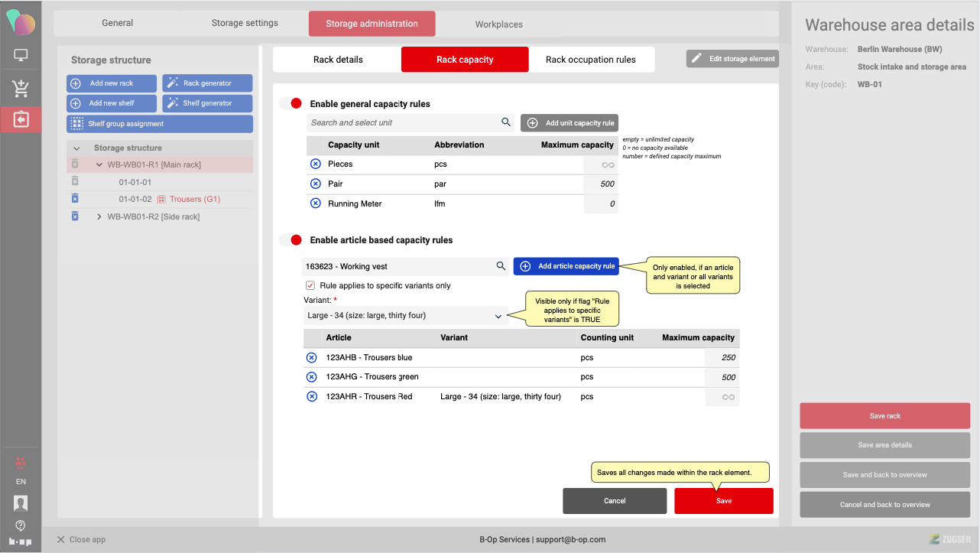Open the shopping cart icon in sidebar

(x=21, y=88)
